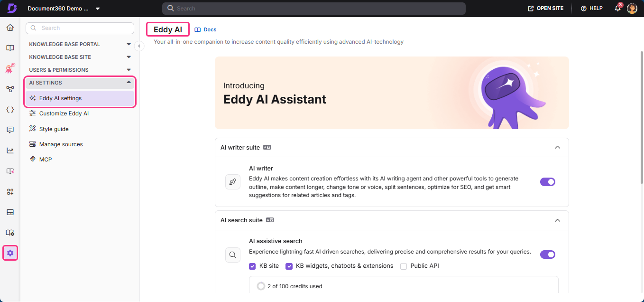The height and width of the screenshot is (302, 644).
Task: Uncheck the KB site checkbox
Action: point(252,266)
